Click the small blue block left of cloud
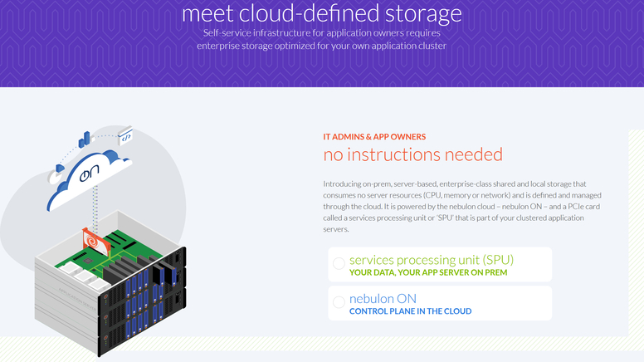Image resolution: width=644 pixels, height=362 pixels. (60, 168)
